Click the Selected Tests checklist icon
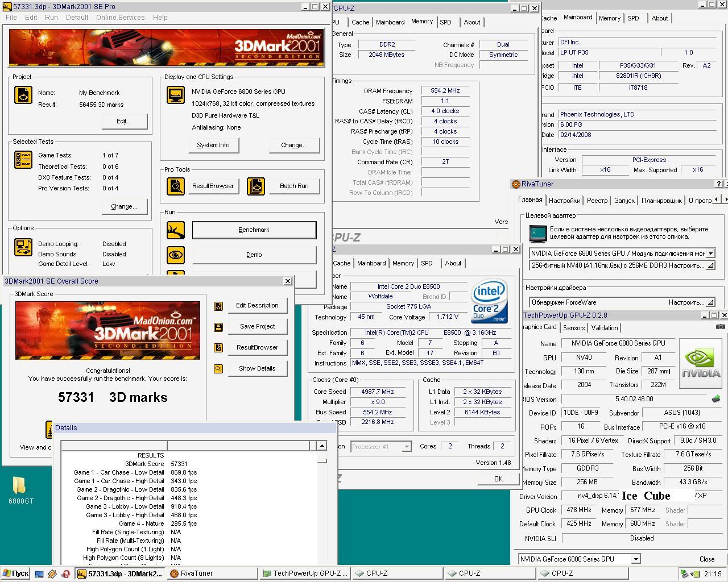Viewport: 728px width, 582px height. click(x=23, y=160)
